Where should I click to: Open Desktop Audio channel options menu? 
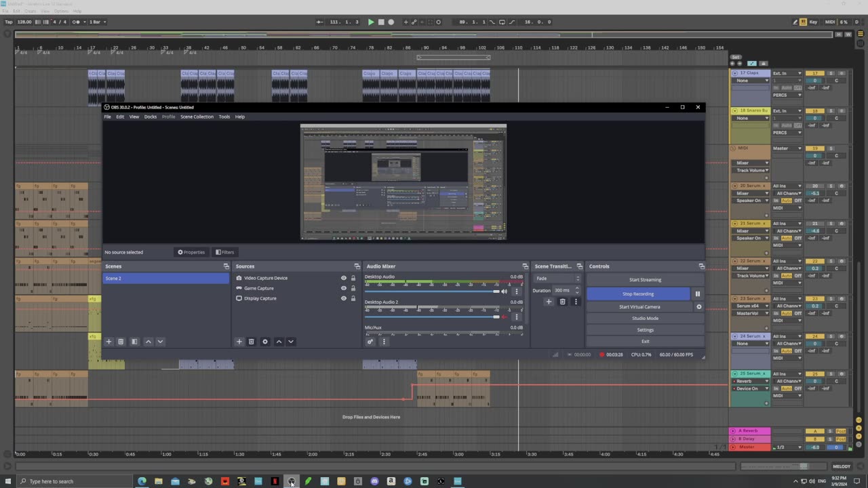(x=516, y=291)
